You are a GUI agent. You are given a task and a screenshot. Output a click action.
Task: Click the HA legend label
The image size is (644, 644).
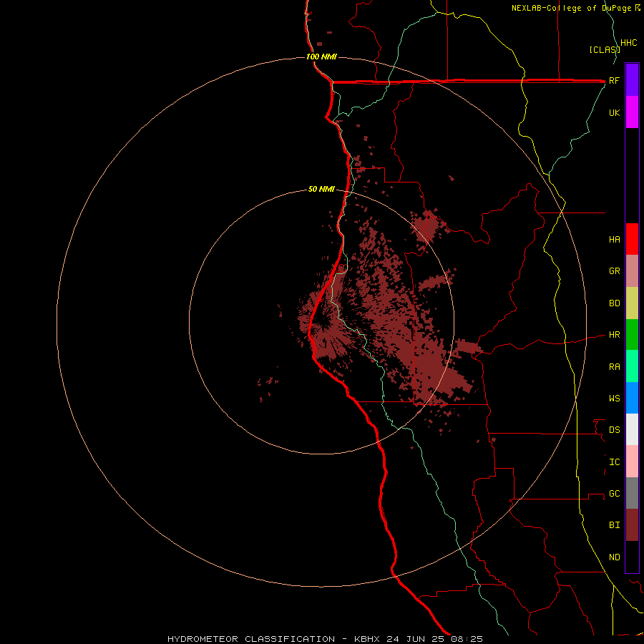point(614,240)
